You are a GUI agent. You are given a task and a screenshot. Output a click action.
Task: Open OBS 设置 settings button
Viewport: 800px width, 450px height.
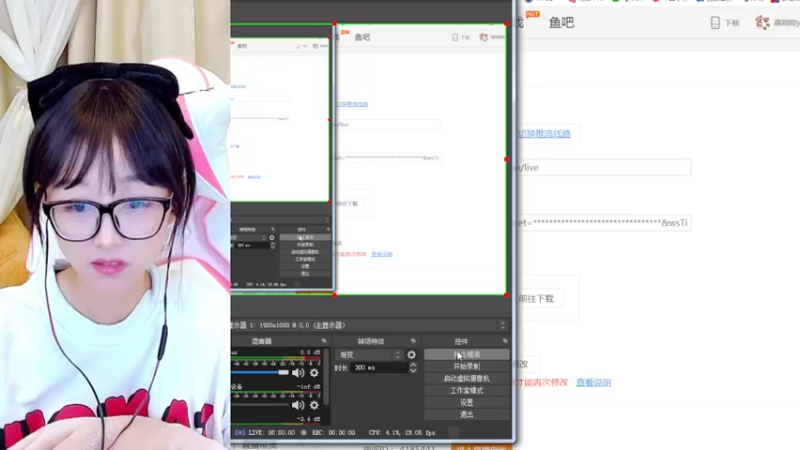(466, 403)
